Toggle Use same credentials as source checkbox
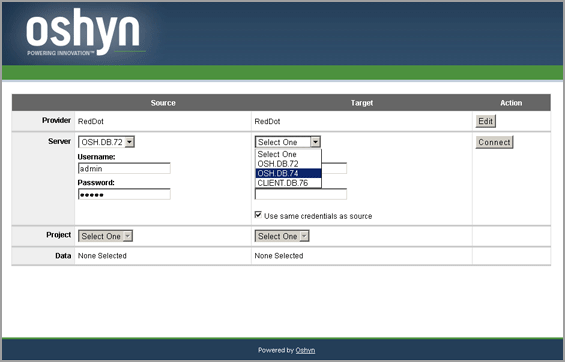 coord(258,215)
